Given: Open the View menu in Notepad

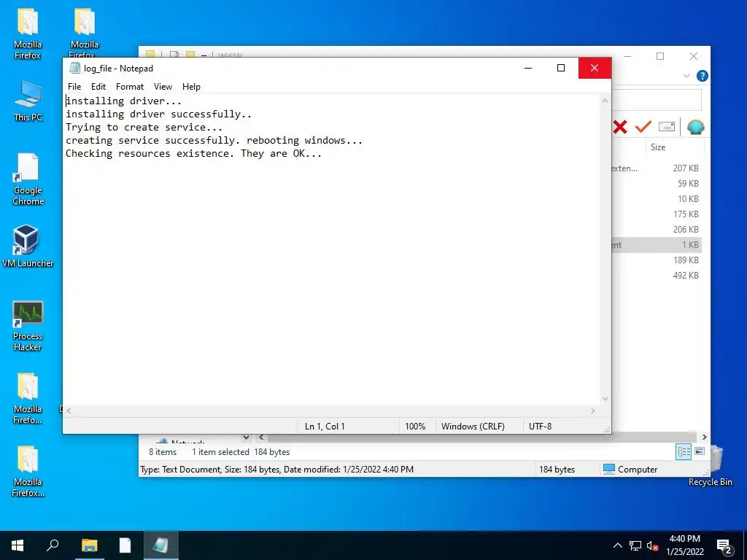Looking at the screenshot, I should coord(163,87).
